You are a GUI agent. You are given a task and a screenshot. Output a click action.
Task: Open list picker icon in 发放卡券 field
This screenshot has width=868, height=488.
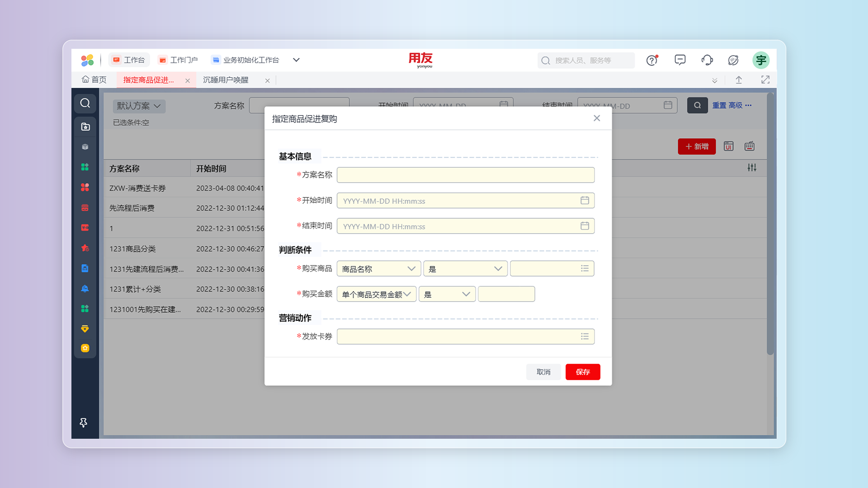[585, 336]
